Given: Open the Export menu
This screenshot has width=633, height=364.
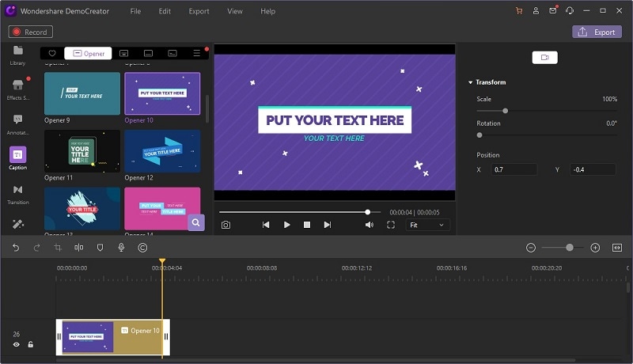Looking at the screenshot, I should (199, 11).
